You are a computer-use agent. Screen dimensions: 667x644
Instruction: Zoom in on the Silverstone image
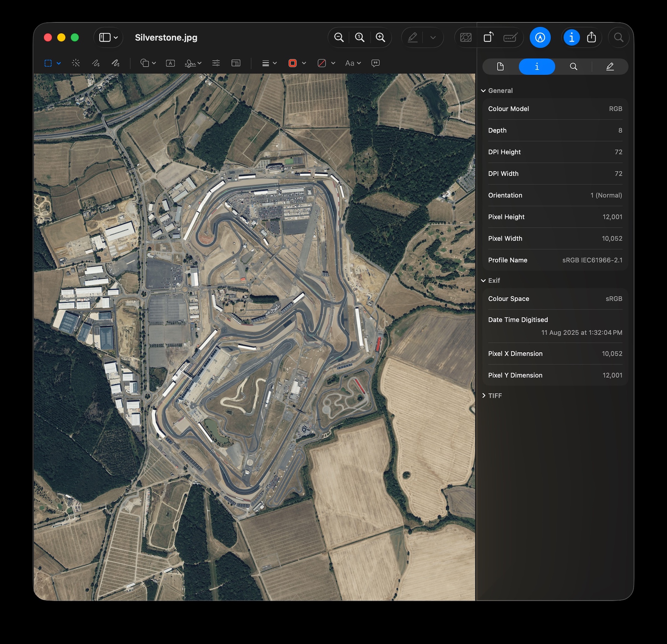click(380, 37)
